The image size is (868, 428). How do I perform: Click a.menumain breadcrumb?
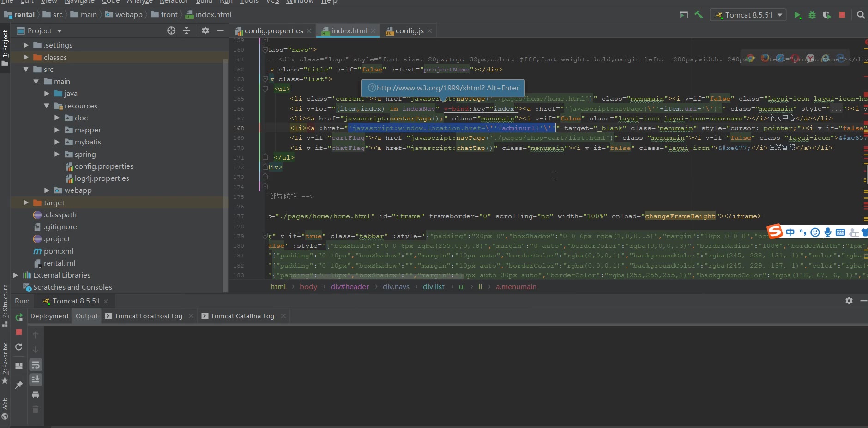(x=516, y=287)
